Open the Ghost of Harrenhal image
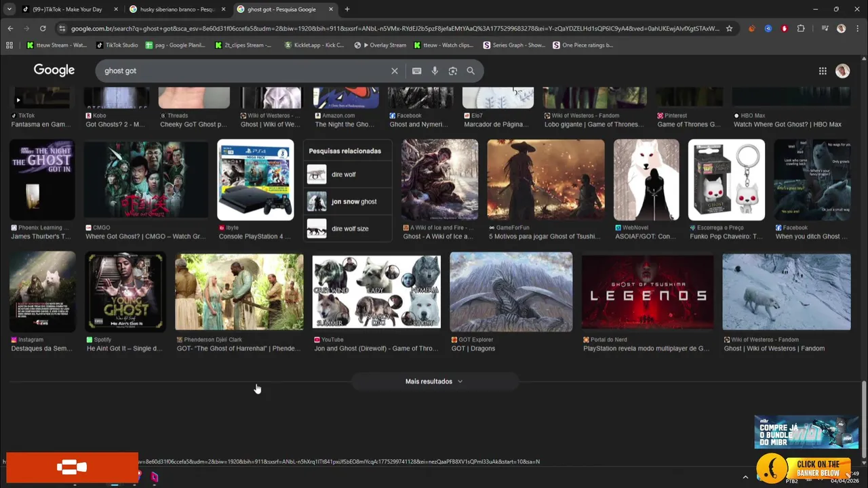 click(x=239, y=291)
